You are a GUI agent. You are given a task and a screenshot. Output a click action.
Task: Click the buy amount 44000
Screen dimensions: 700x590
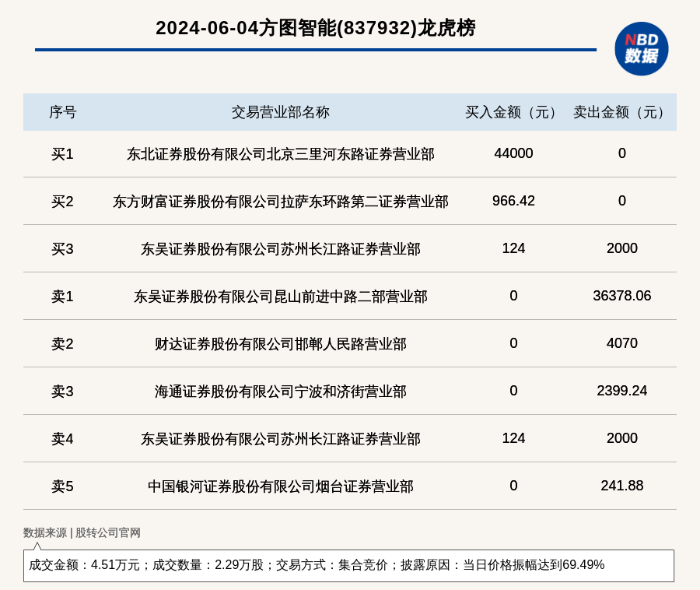[513, 153]
